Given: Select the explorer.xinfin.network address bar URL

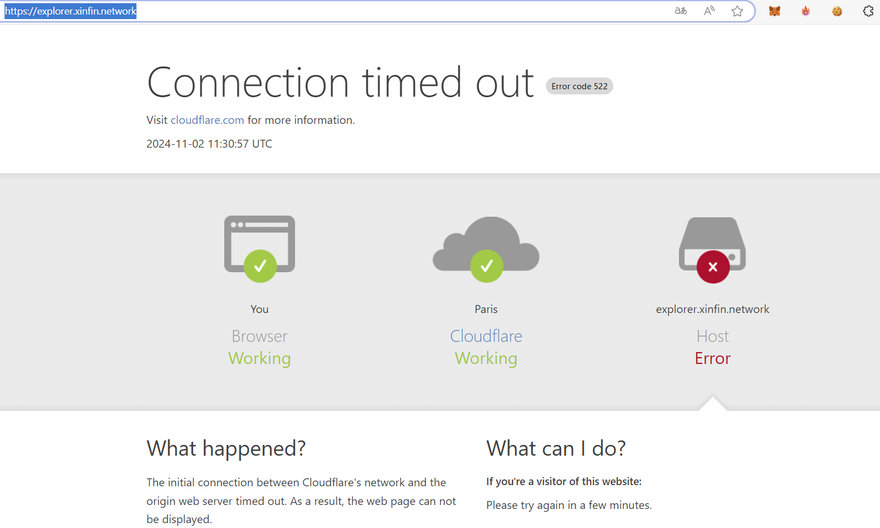Looking at the screenshot, I should (x=70, y=11).
